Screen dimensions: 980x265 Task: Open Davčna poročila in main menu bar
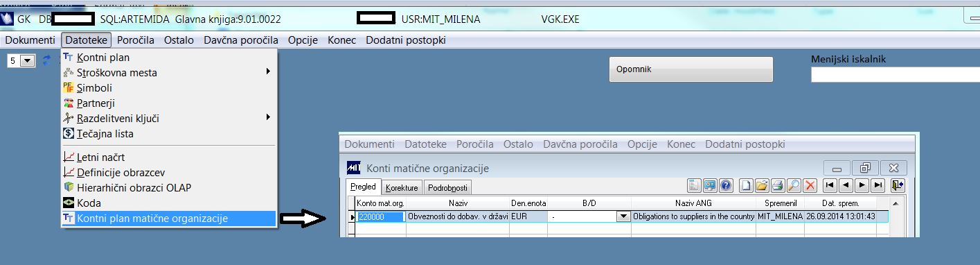pyautogui.click(x=241, y=40)
